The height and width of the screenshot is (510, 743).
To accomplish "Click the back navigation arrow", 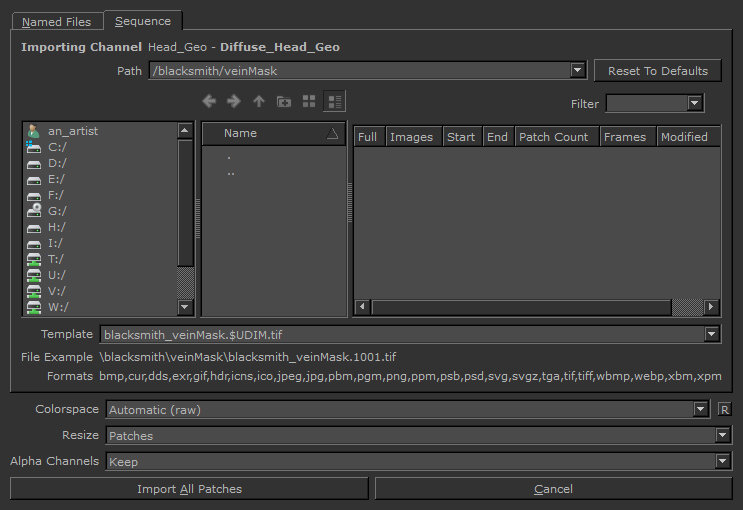I will [209, 101].
